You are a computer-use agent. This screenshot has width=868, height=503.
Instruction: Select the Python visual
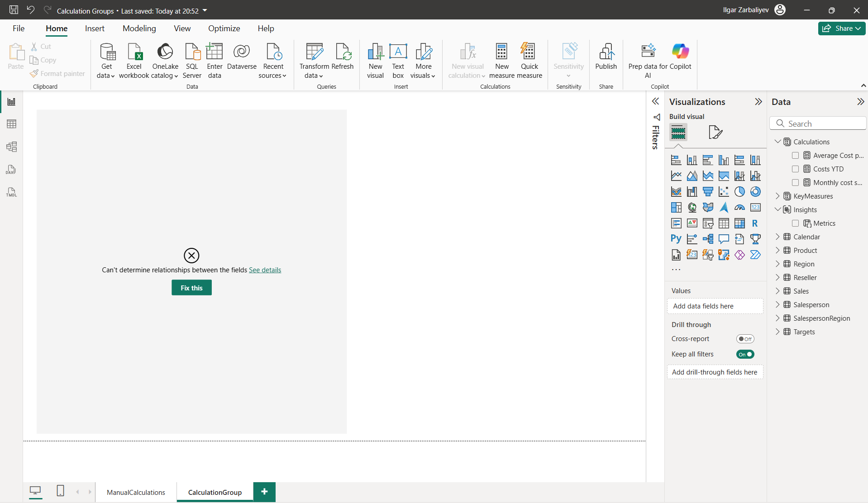click(x=676, y=239)
